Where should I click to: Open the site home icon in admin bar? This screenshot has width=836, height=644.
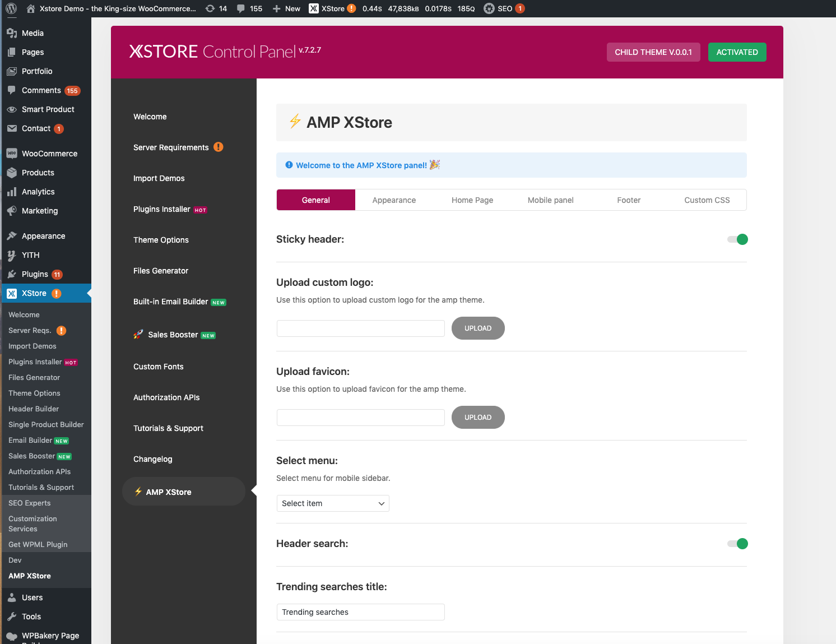pos(31,8)
